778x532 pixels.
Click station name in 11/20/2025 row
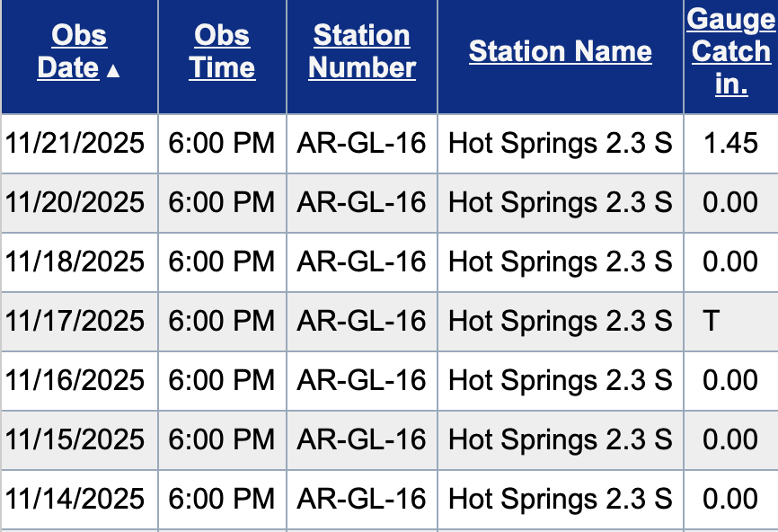tap(561, 202)
